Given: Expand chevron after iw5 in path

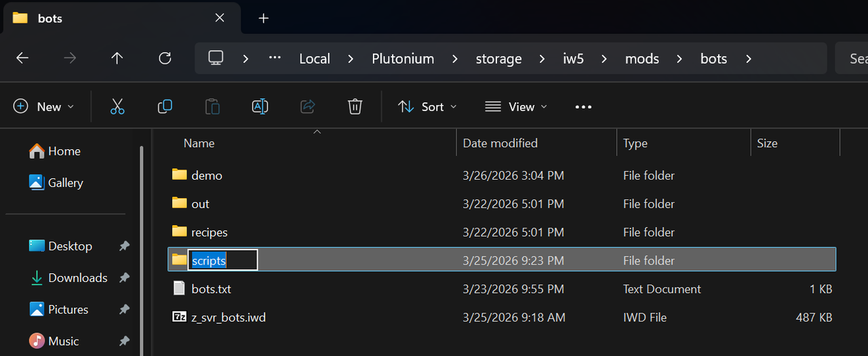Looking at the screenshot, I should coord(604,59).
